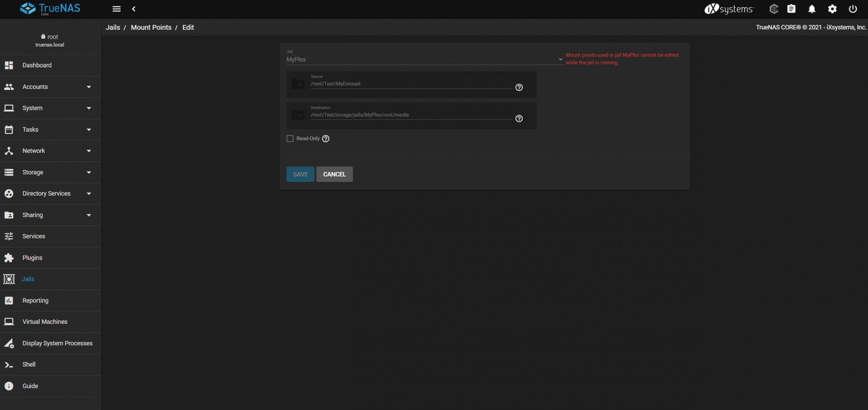Screen dimensions: 868x410
Task: Click the Source path input field
Action: coord(411,84)
